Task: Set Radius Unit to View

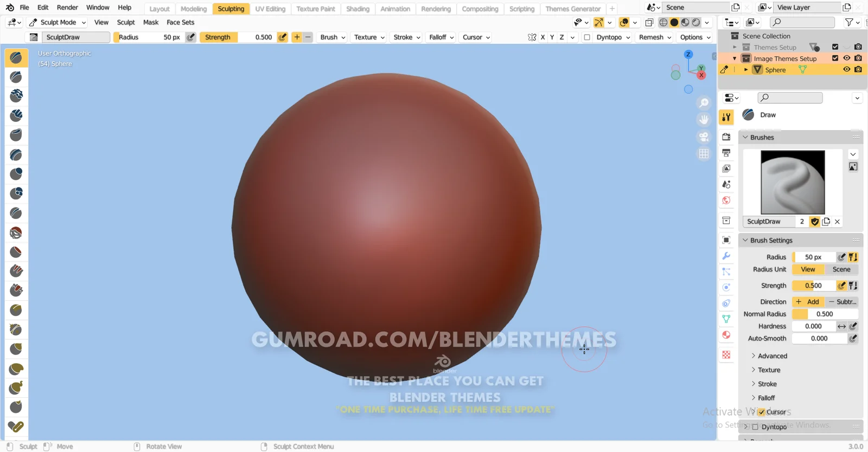Action: click(x=808, y=269)
